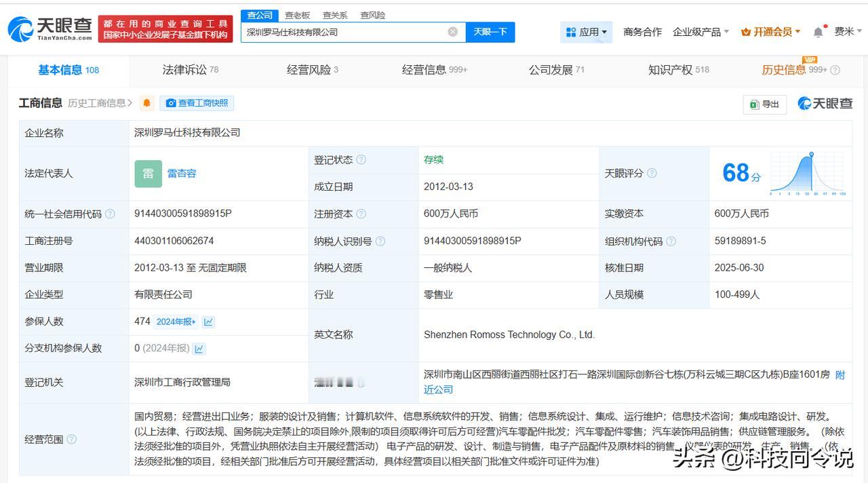Screen dimensions: 868x483
Task: Open the 开通会员 dropdown
Action: pyautogui.click(x=771, y=32)
